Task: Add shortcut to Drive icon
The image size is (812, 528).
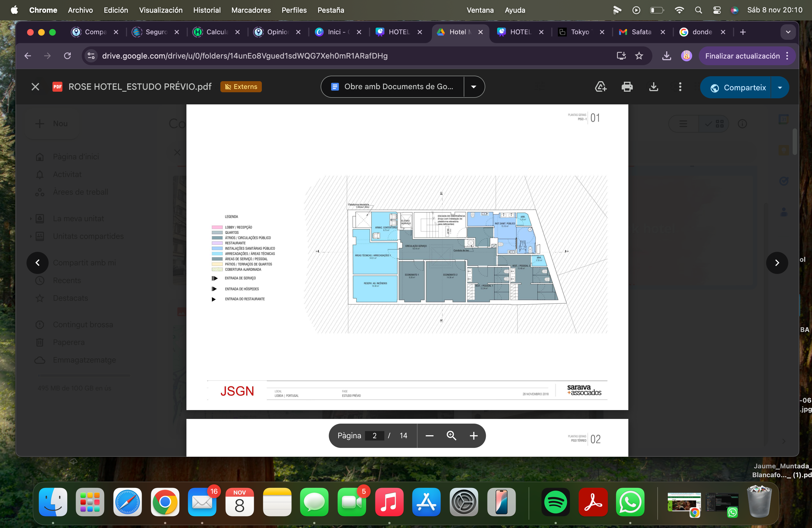Action: pyautogui.click(x=600, y=87)
